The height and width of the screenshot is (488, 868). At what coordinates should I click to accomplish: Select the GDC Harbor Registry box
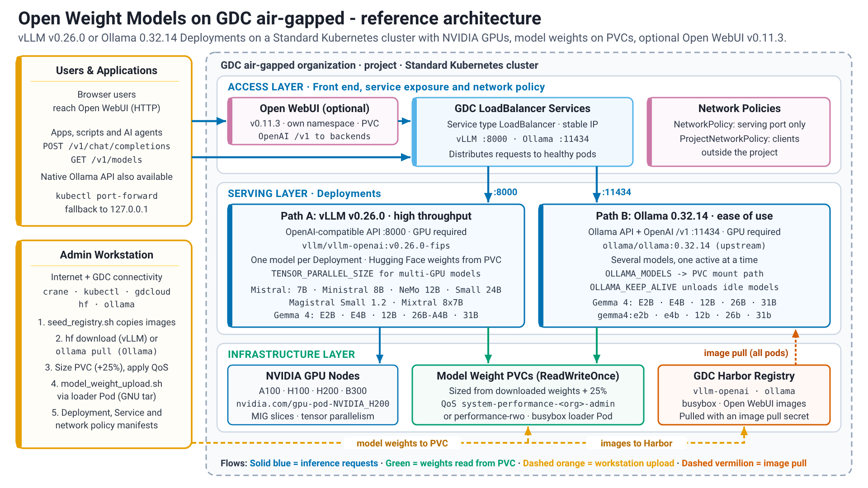pyautogui.click(x=744, y=395)
